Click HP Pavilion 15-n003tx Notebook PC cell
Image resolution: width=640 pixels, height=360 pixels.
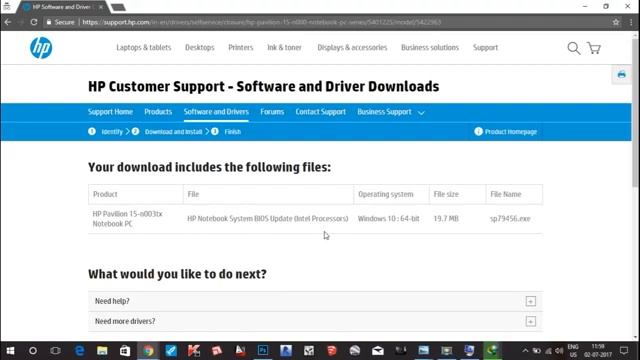point(127,219)
